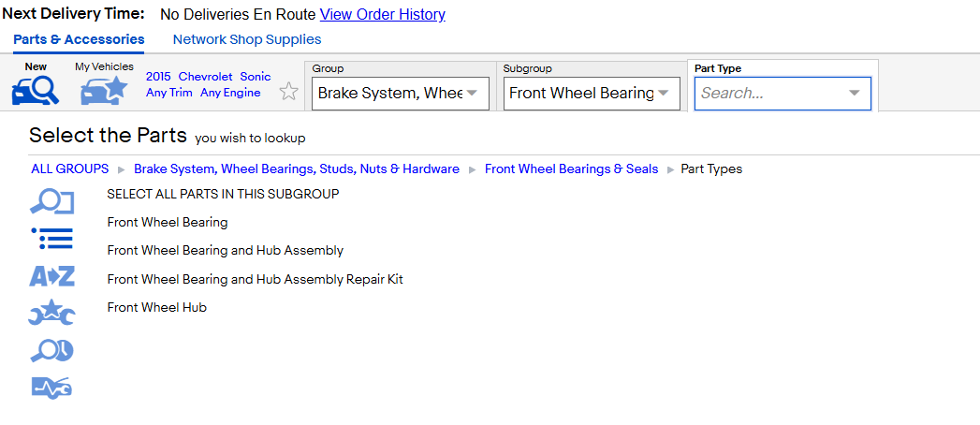Image resolution: width=980 pixels, height=425 pixels.
Task: Click ALL GROUPS breadcrumb link
Action: pyautogui.click(x=70, y=169)
